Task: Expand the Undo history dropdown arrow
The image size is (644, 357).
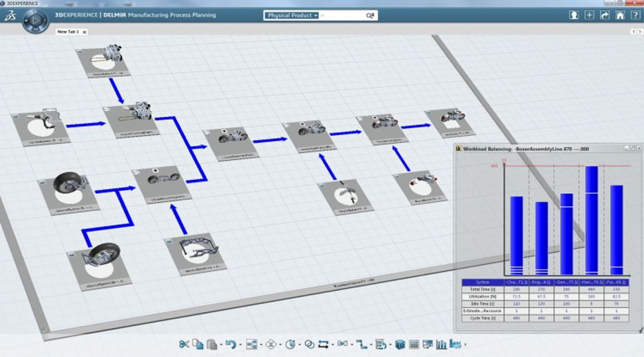Action: 240,345
